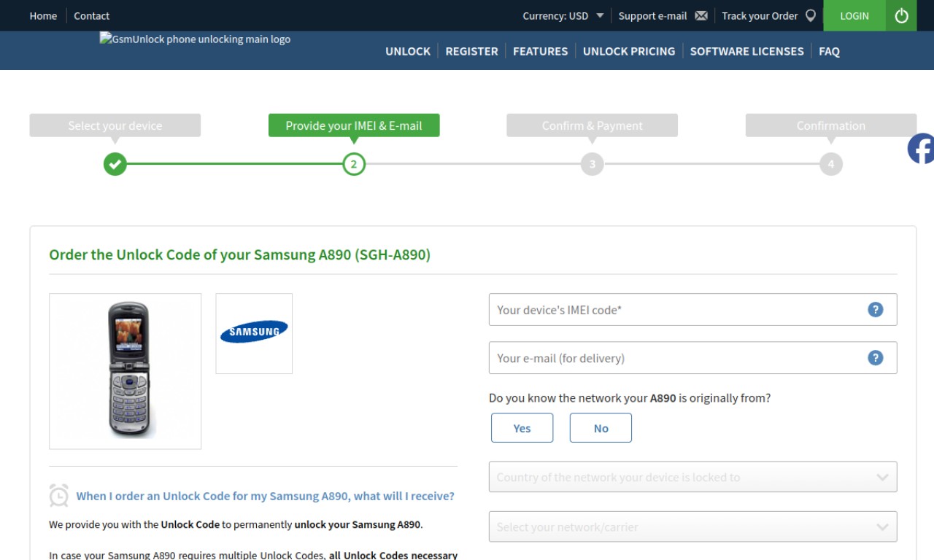Click the Samsung A890 phone image
Image resolution: width=934 pixels, height=560 pixels.
point(126,371)
